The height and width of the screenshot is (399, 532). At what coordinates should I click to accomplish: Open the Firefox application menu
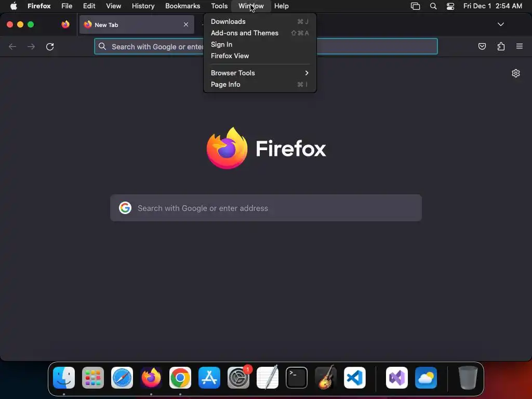click(39, 6)
